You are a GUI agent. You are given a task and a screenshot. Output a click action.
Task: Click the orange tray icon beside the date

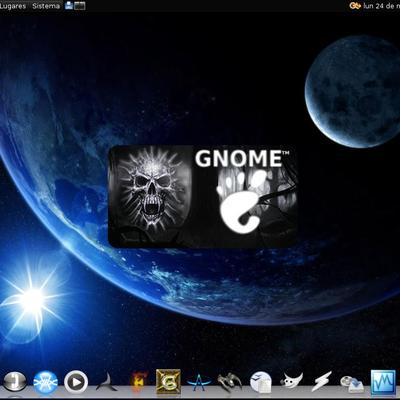click(355, 6)
